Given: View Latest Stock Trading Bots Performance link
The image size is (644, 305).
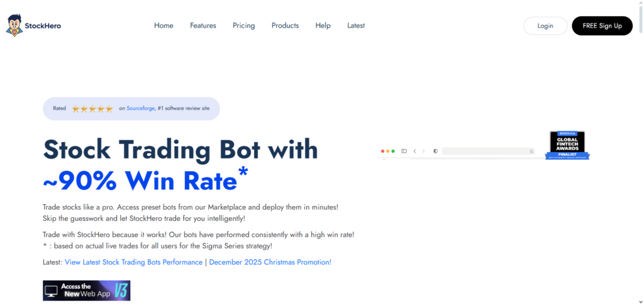Looking at the screenshot, I should point(133,262).
